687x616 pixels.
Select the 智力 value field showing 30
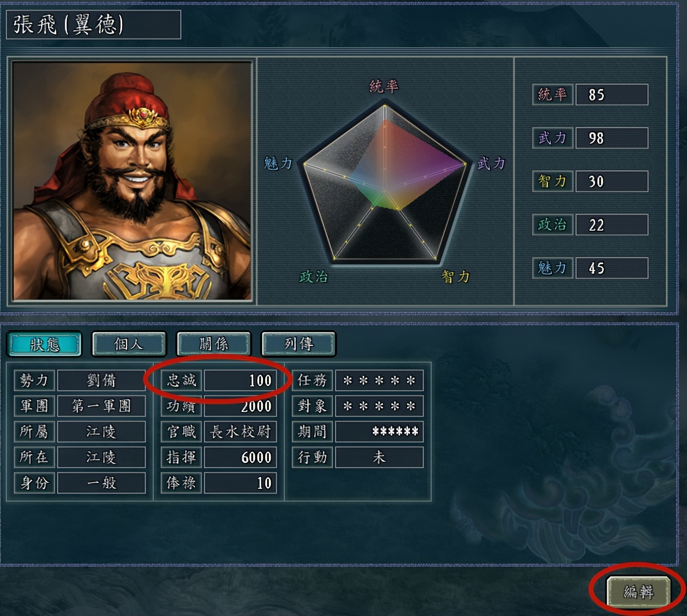coord(612,181)
